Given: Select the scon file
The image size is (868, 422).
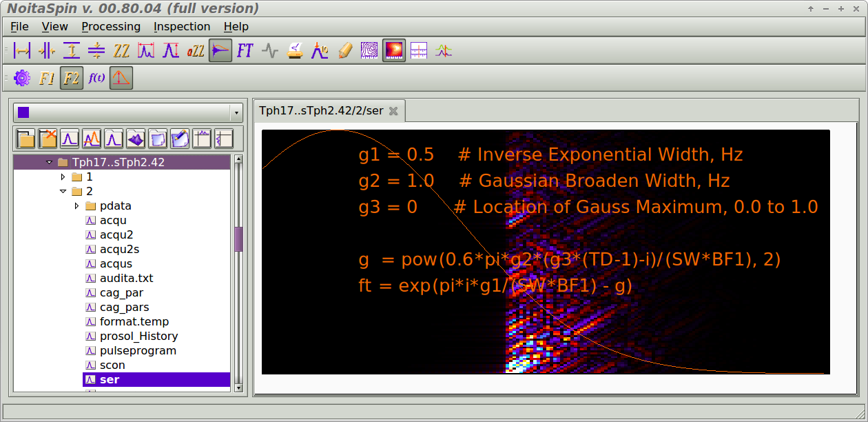Looking at the screenshot, I should [x=112, y=365].
